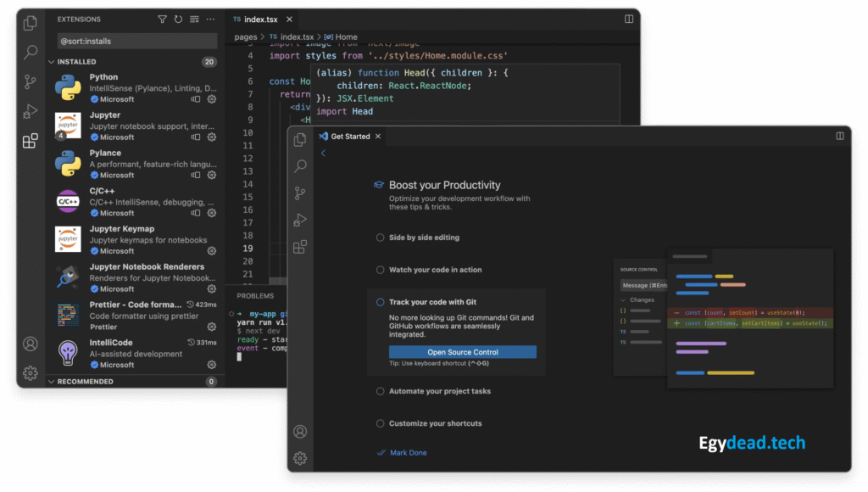The width and height of the screenshot is (868, 492).
Task: Open manage gear for Python extension
Action: [x=212, y=99]
